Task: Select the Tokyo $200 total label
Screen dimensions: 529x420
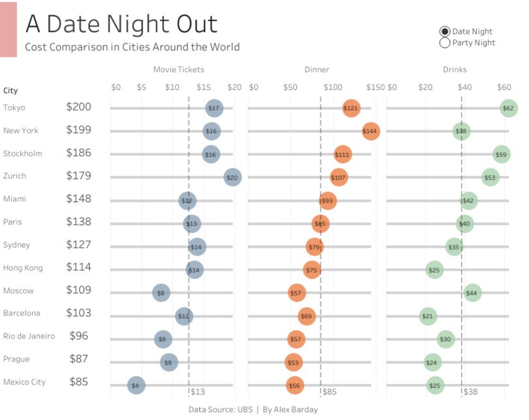Action: 79,107
